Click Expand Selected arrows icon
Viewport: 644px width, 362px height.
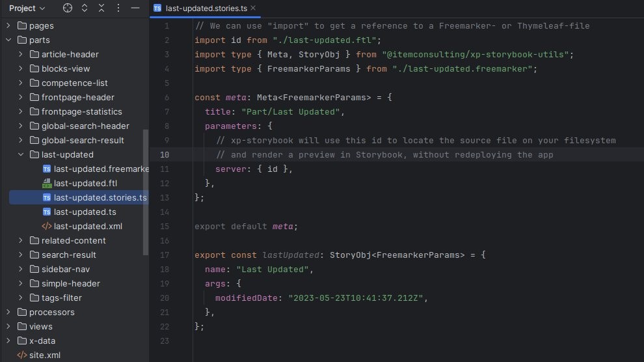click(84, 8)
